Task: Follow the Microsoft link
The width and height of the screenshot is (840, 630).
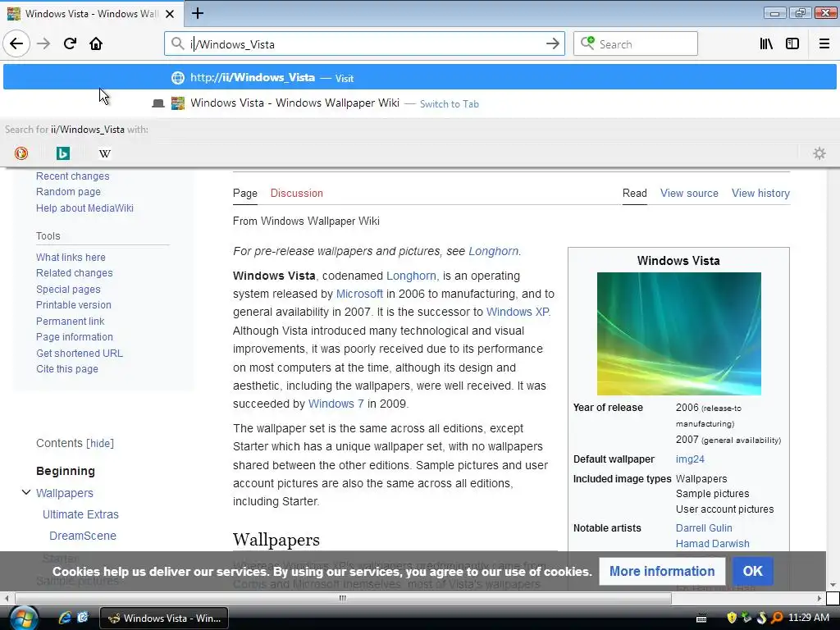Action: pyautogui.click(x=359, y=294)
